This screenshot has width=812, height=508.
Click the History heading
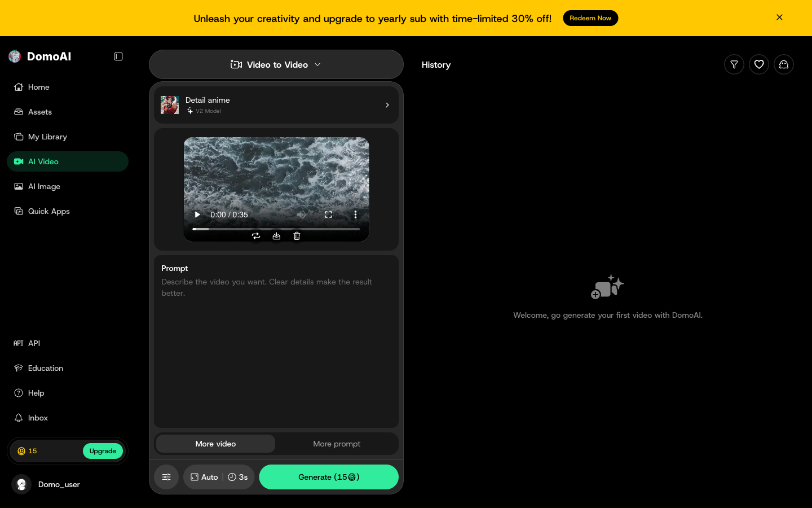pos(436,65)
